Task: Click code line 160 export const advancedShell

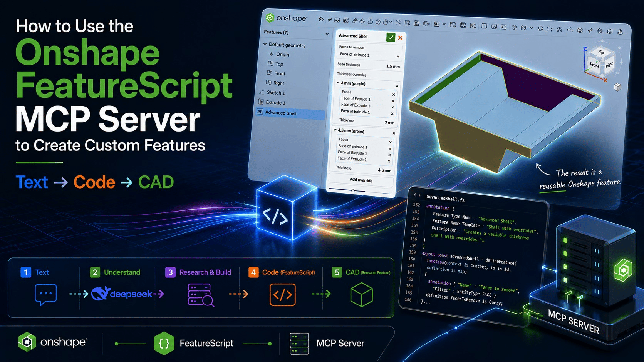Action: click(x=469, y=258)
